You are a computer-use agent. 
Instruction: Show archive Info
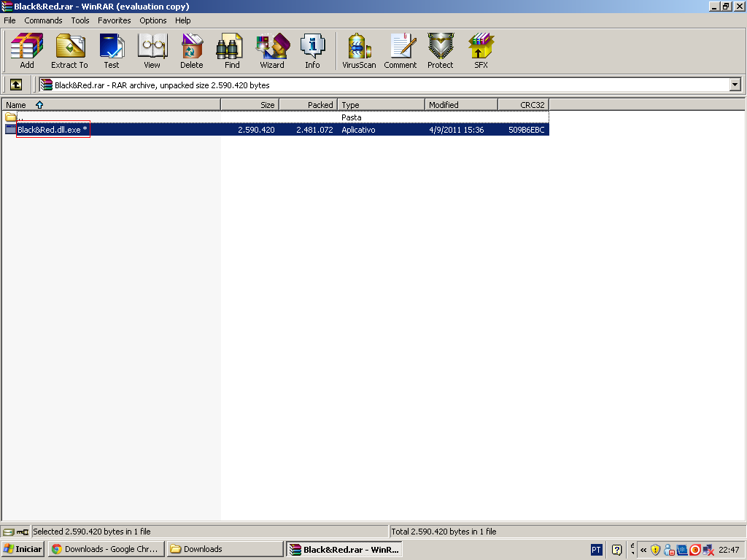pos(312,50)
